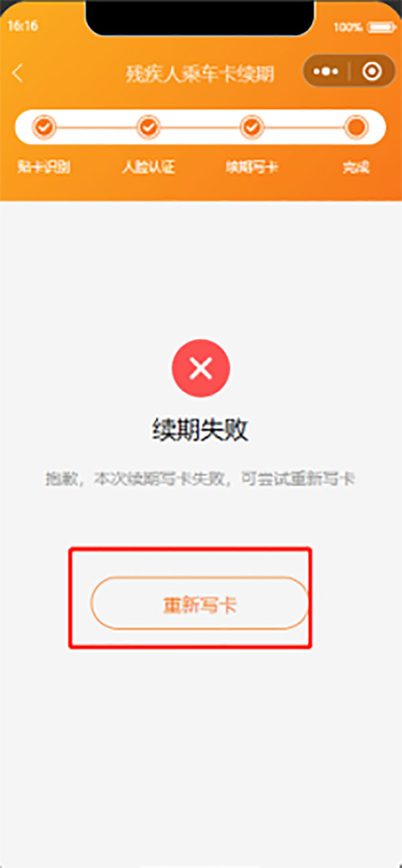Tap the 续期失败 heading text
This screenshot has width=402, height=868.
(x=200, y=431)
